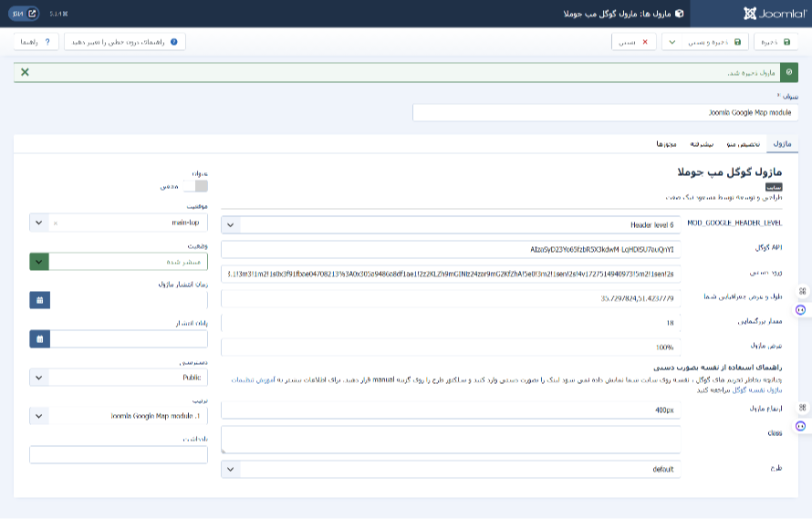This screenshot has width=812, height=519.
Task: Toggle the show title switch
Action: click(194, 186)
